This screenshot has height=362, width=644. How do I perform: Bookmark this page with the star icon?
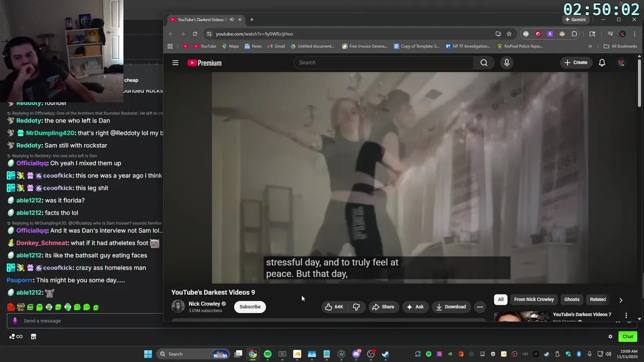point(509,34)
